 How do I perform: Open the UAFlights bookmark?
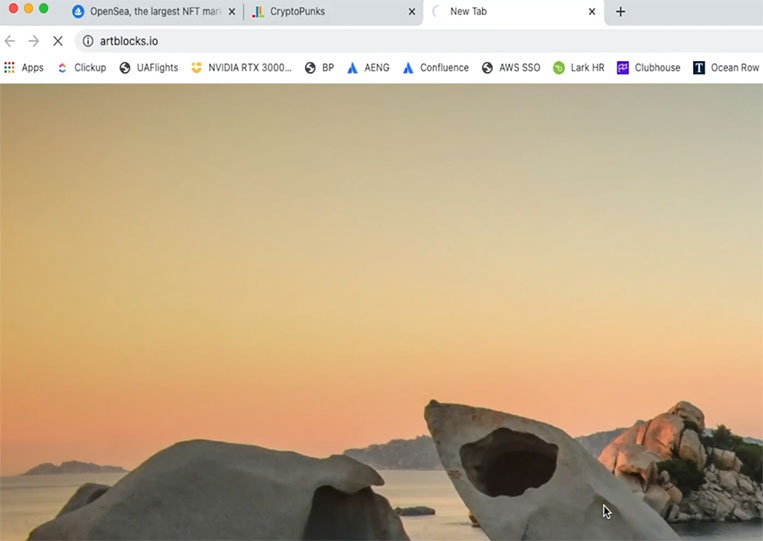pos(149,68)
